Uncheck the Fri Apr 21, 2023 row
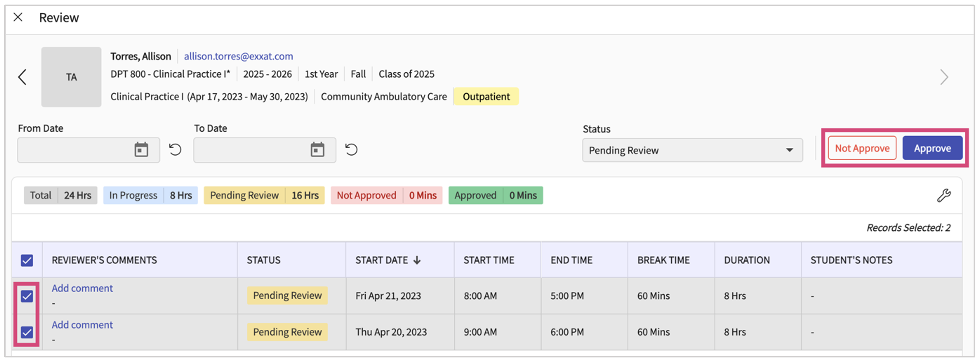Image resolution: width=980 pixels, height=362 pixels. click(x=27, y=296)
